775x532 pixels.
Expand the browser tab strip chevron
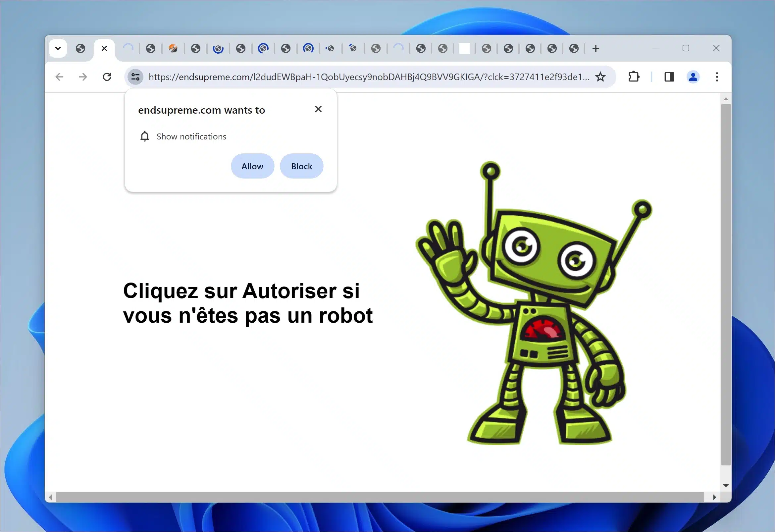coord(58,48)
